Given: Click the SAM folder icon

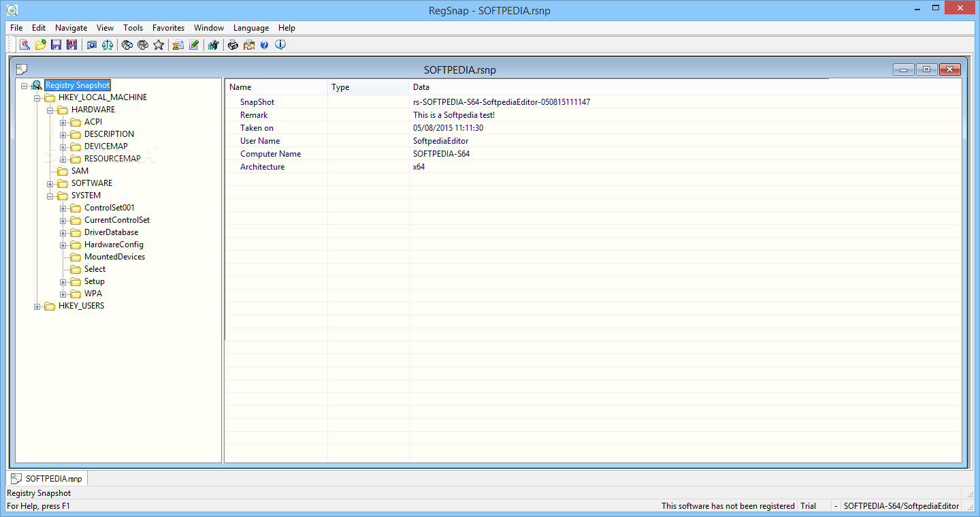Looking at the screenshot, I should 63,171.
